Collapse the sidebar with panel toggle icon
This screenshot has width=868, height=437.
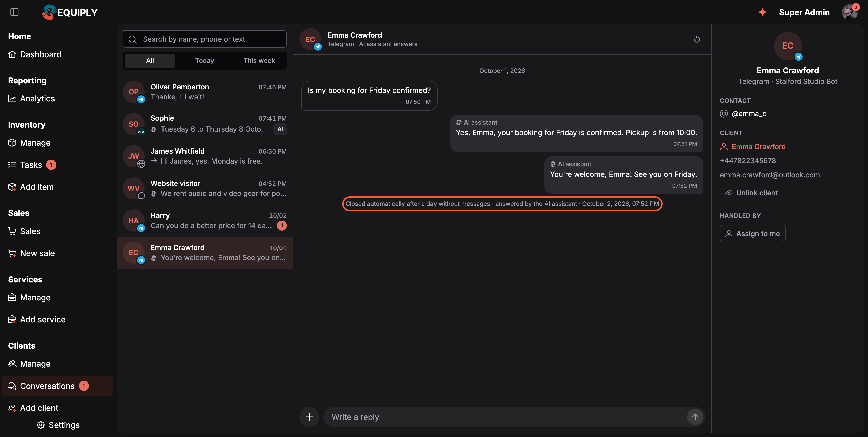click(14, 12)
